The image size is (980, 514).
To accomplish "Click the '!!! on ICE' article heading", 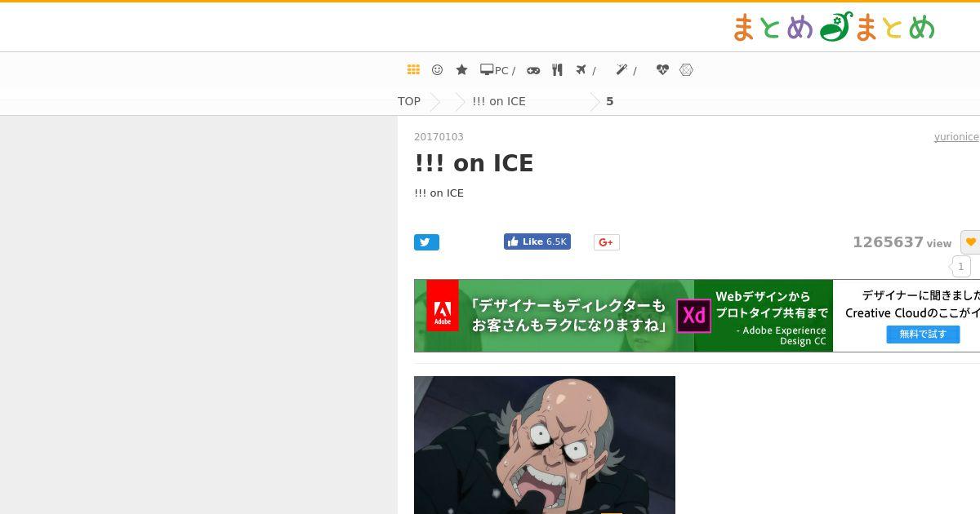I will [x=474, y=163].
